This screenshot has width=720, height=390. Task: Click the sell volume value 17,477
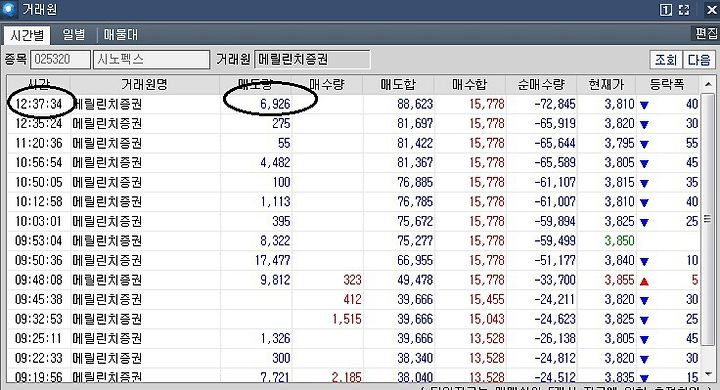[x=273, y=260]
